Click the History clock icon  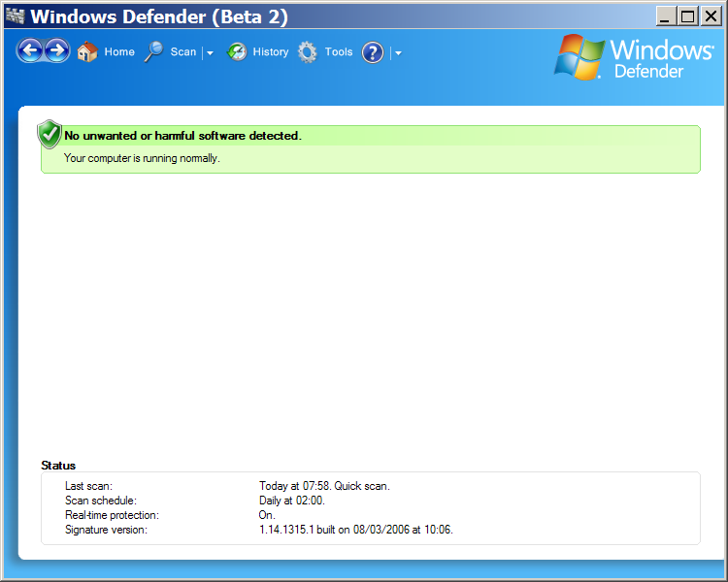237,52
